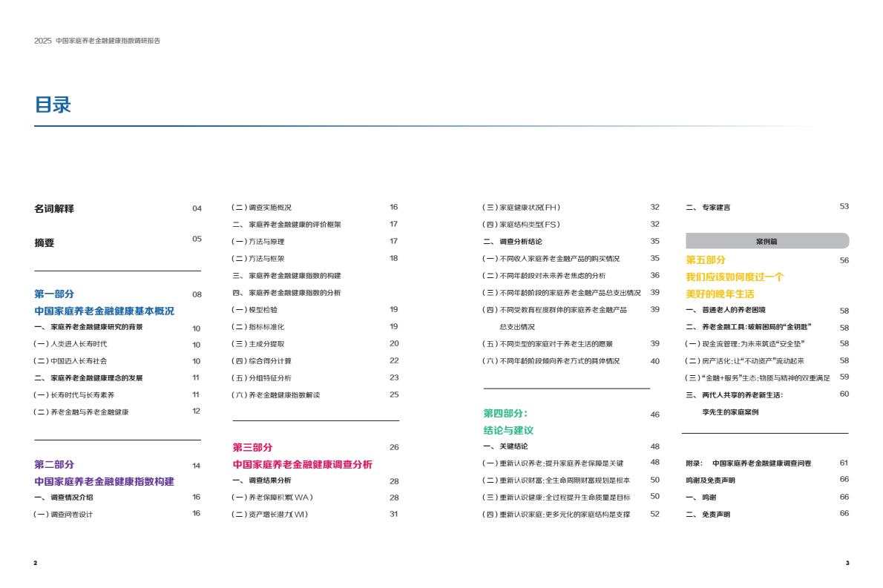Click the 第五部分 yellow section heading

[x=706, y=260]
